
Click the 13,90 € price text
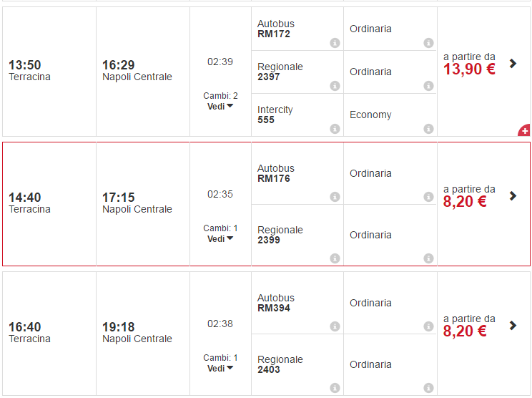(x=469, y=69)
